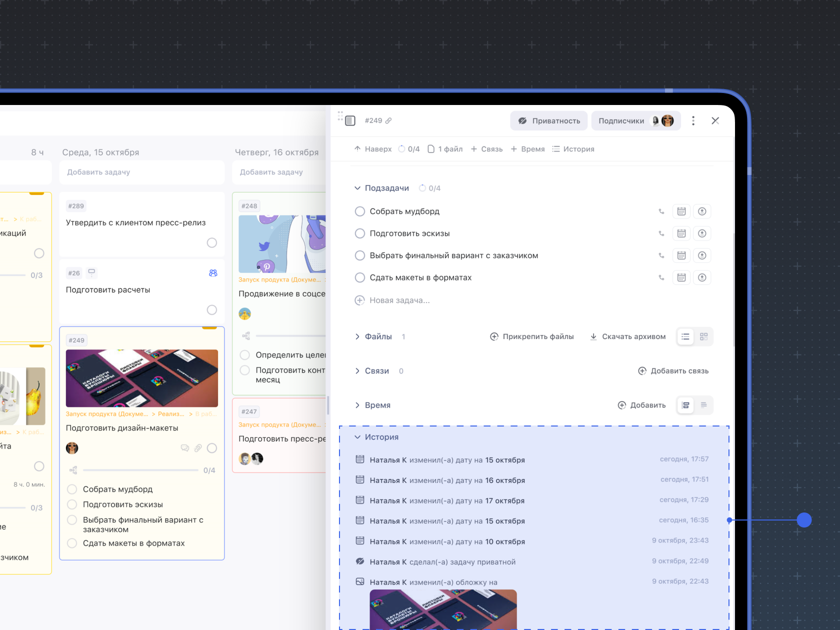Screen dimensions: 840x630
Task: Toggle the side panel layout icon
Action: (x=350, y=121)
